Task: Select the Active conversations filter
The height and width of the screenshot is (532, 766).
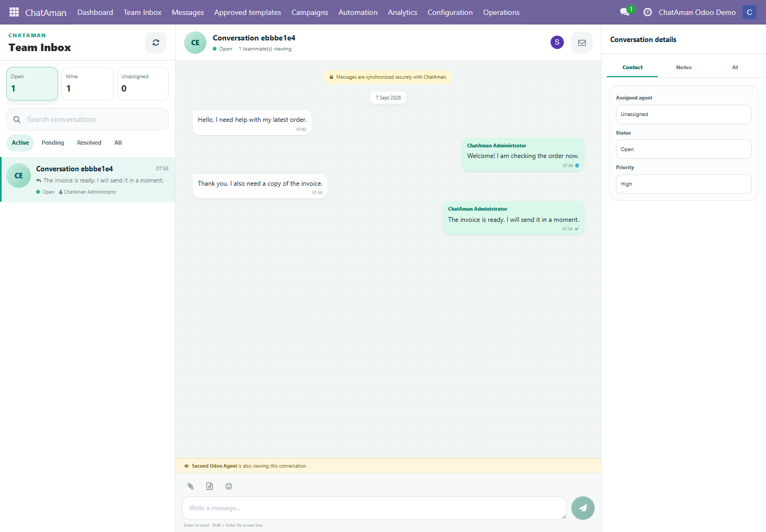Action: tap(20, 143)
